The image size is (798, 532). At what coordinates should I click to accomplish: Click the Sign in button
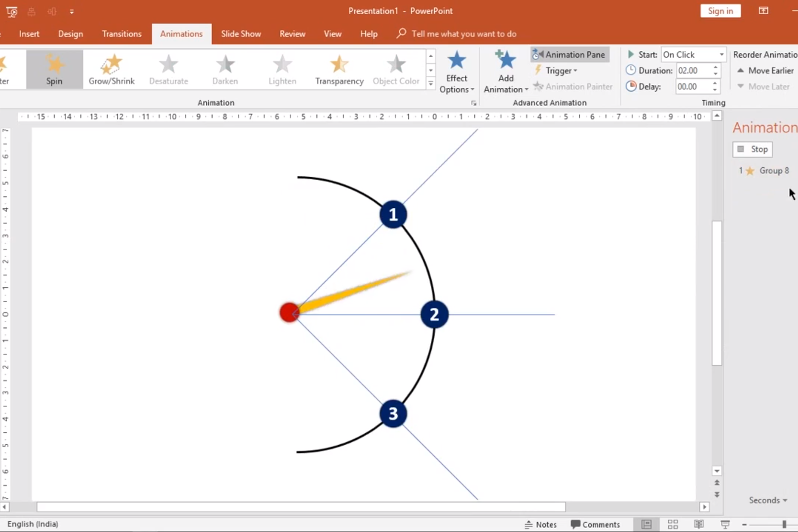[720, 11]
